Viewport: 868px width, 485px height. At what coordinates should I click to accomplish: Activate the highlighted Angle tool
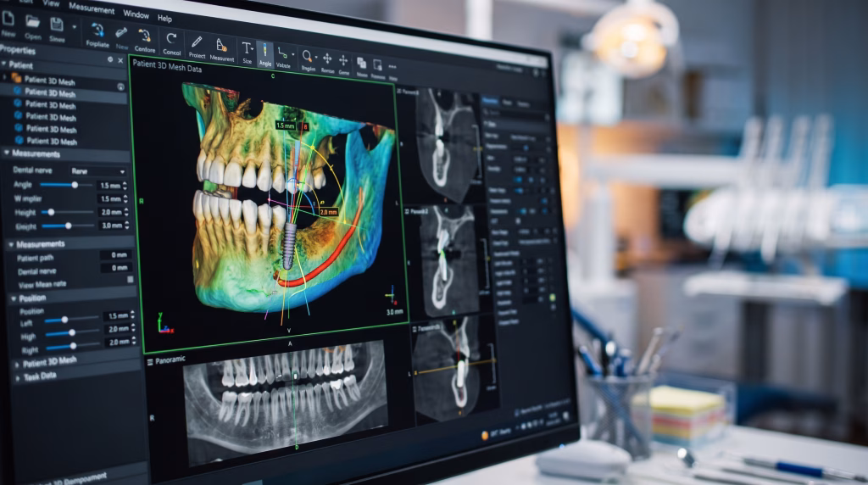[x=265, y=53]
